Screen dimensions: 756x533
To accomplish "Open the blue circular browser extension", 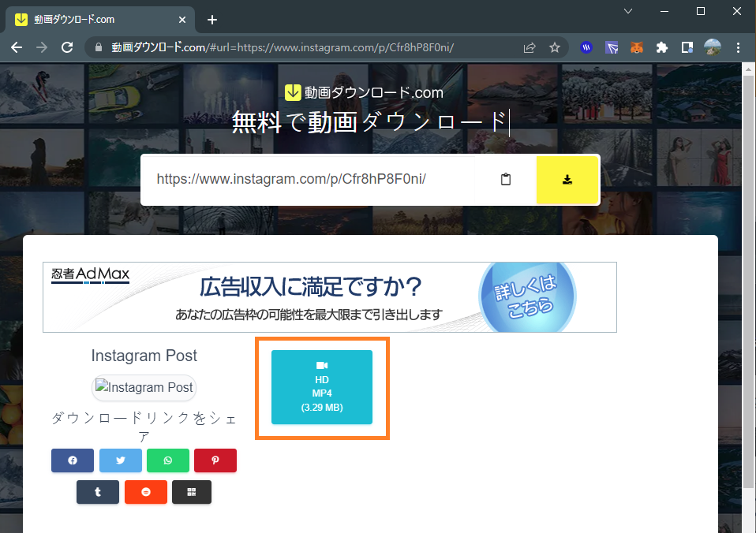I will [x=586, y=47].
